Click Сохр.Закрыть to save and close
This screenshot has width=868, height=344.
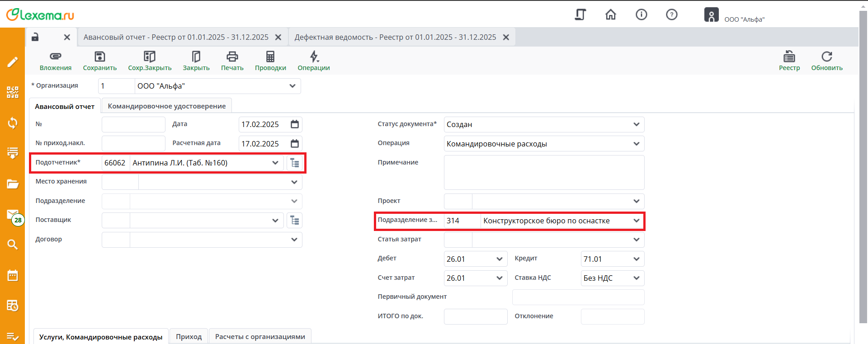coord(150,57)
